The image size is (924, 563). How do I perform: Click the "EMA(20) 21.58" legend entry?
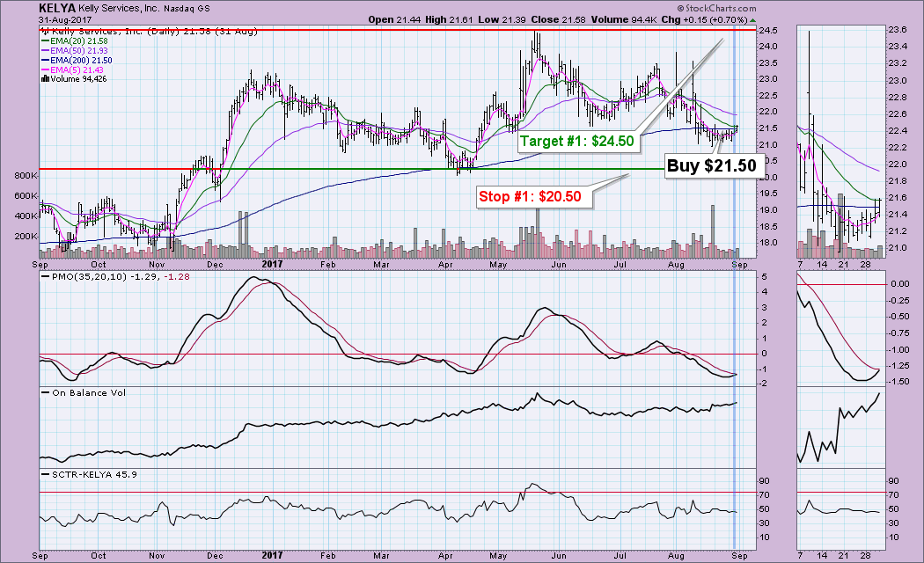click(79, 41)
